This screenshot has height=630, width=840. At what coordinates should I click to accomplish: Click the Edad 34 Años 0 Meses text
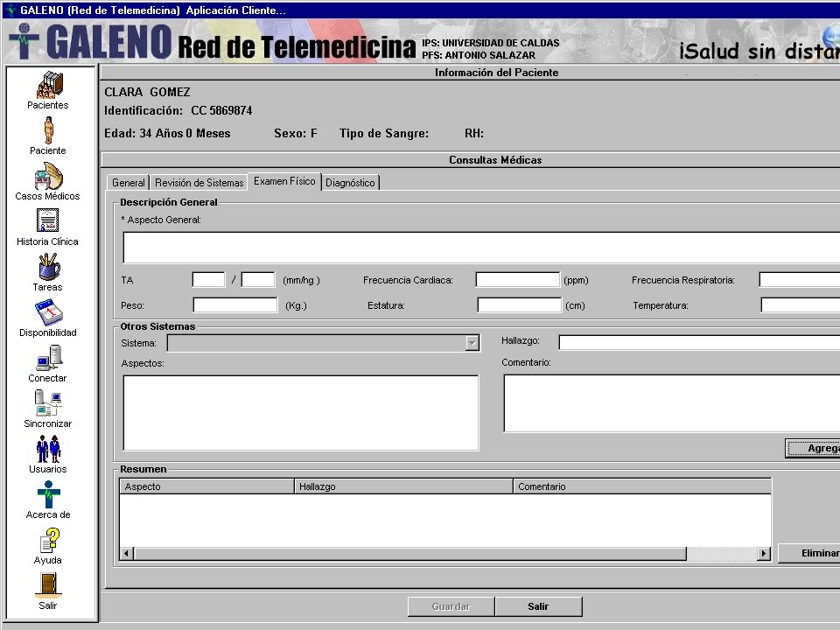coord(167,133)
